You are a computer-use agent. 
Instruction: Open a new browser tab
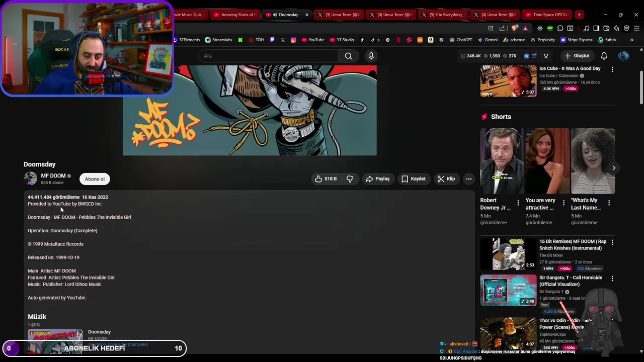[579, 15]
